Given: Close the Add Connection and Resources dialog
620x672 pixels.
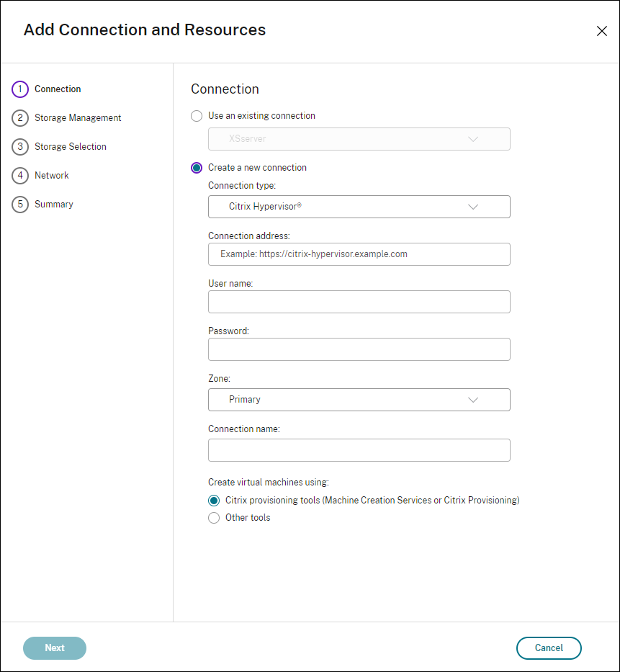Looking at the screenshot, I should tap(602, 31).
